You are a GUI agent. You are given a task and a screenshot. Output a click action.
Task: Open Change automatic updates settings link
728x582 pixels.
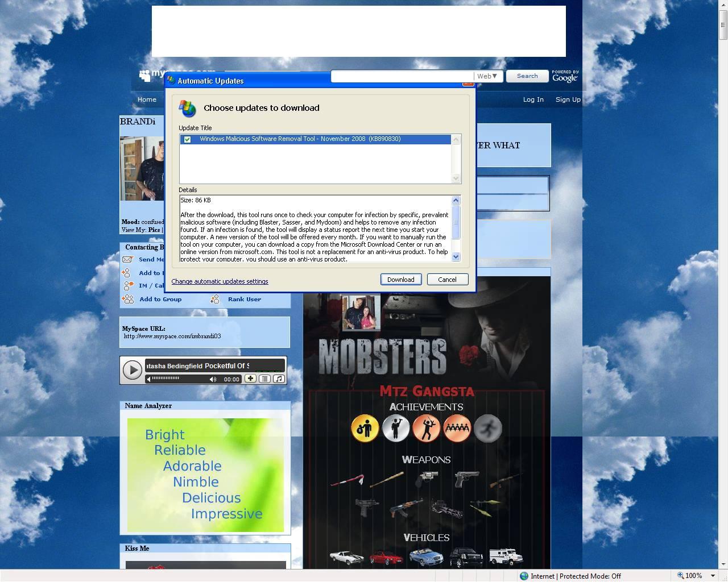click(220, 281)
